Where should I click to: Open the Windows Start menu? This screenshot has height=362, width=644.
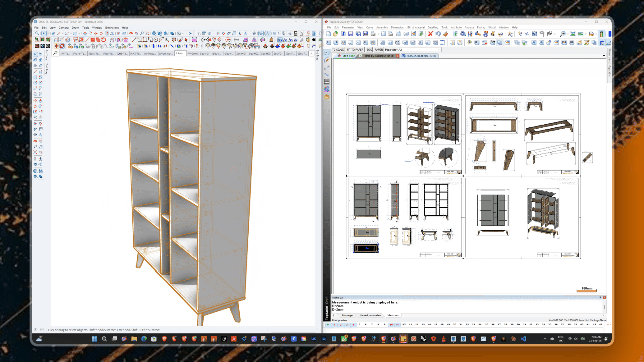coord(94,339)
